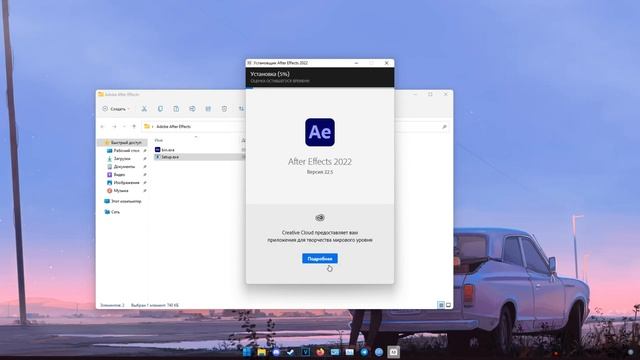Go up one folder in Explorer

coord(134,127)
